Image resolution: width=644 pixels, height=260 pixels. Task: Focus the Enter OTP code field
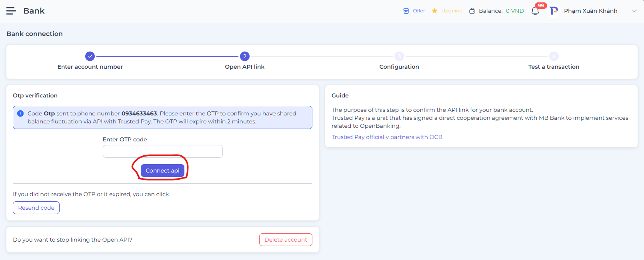pos(162,151)
